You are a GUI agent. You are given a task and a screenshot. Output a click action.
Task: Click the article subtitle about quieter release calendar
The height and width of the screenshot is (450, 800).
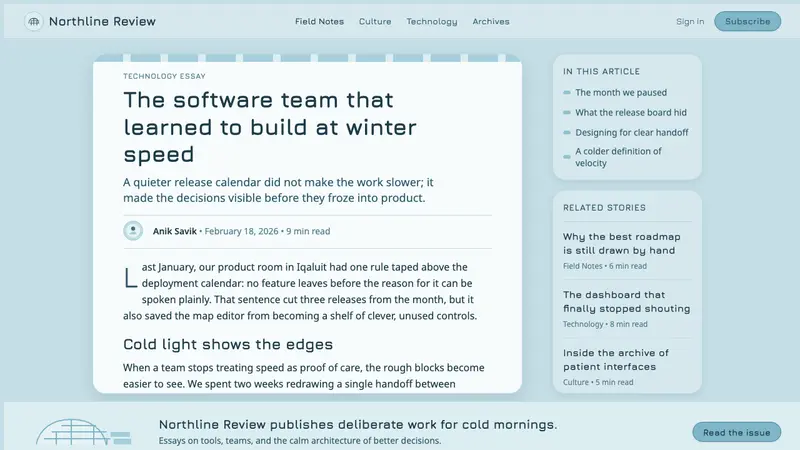278,190
